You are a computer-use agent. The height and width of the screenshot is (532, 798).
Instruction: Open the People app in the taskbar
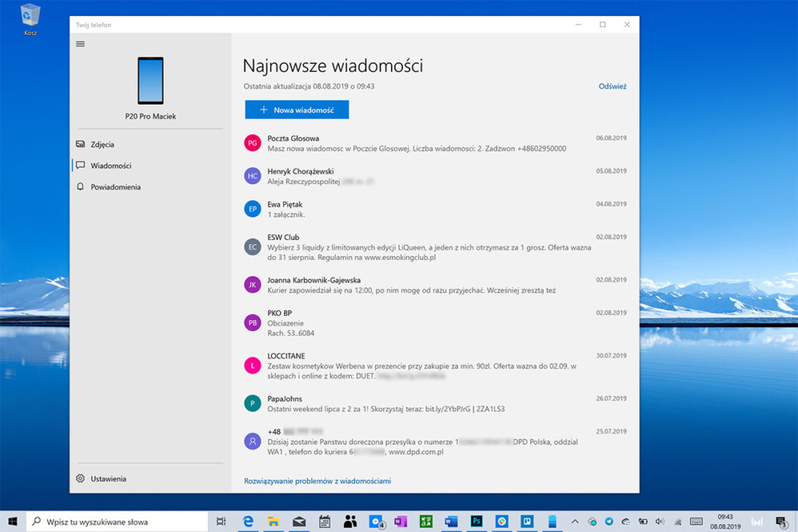(x=350, y=522)
